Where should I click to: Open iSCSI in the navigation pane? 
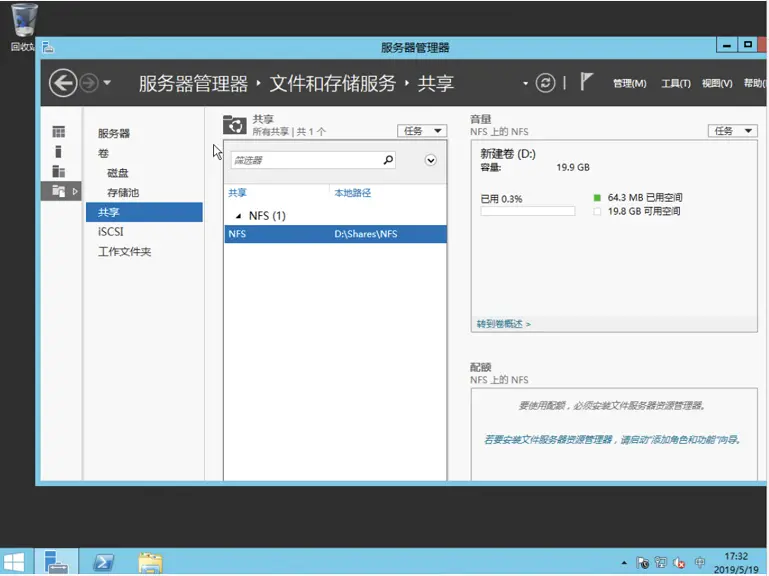pyautogui.click(x=111, y=232)
